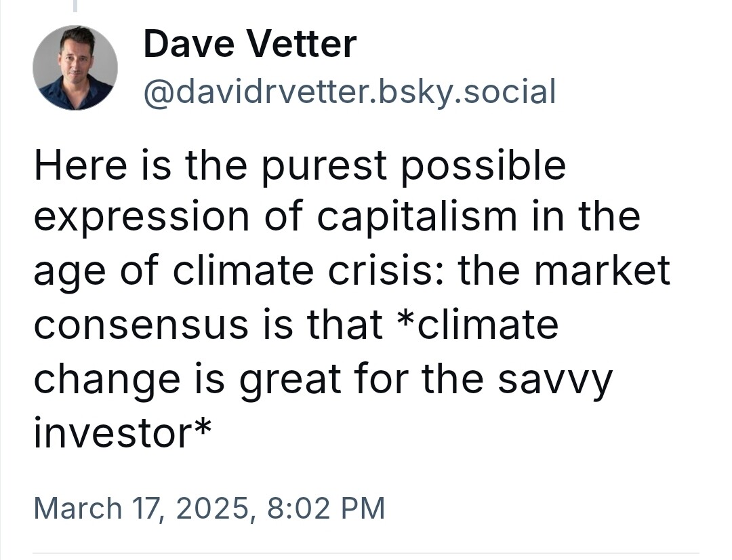Click the word "possible" in the post
The height and width of the screenshot is (560, 732).
[484, 167]
